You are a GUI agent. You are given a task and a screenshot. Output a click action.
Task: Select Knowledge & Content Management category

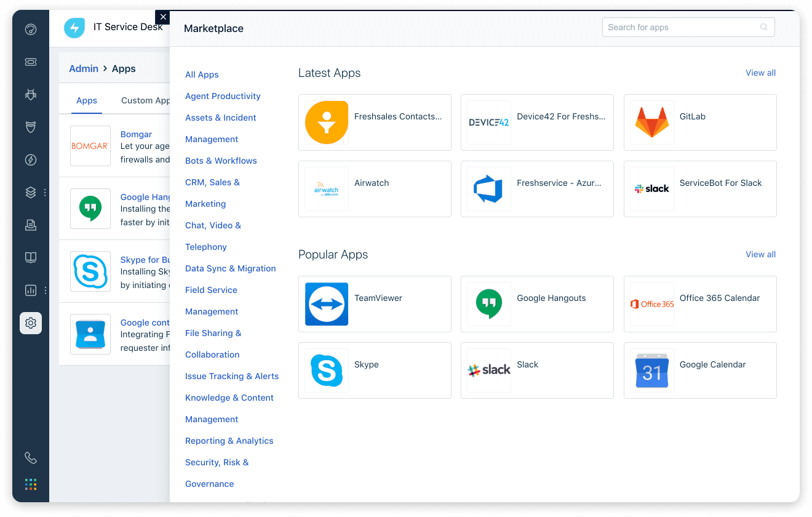coord(229,408)
